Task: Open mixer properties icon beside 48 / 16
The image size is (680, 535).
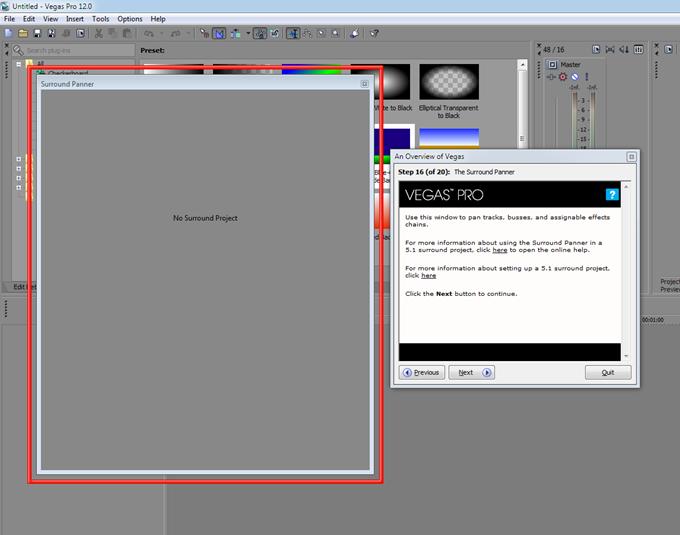Action: point(596,49)
